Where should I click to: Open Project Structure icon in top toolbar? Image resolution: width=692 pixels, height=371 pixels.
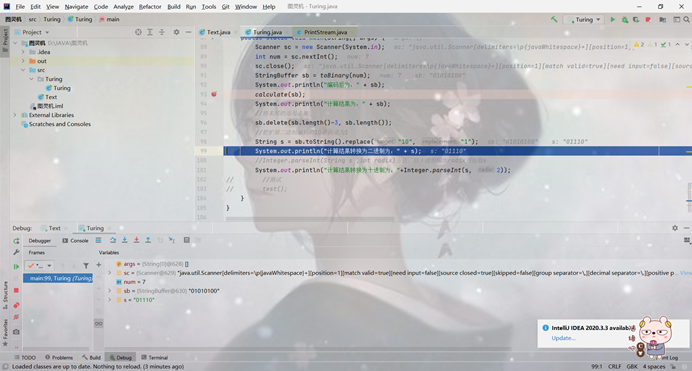pyautogui.click(x=662, y=19)
